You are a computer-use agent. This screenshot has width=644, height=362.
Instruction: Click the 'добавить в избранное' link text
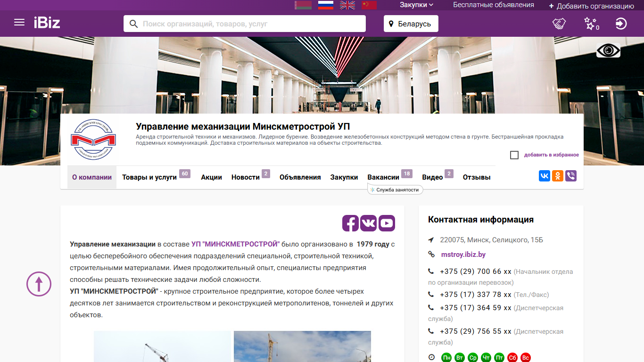tap(552, 155)
